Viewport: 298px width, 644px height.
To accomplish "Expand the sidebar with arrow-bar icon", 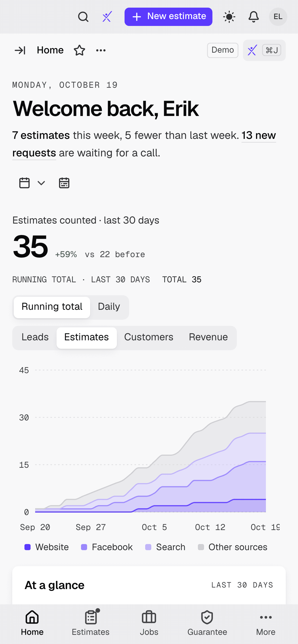I will pyautogui.click(x=20, y=50).
